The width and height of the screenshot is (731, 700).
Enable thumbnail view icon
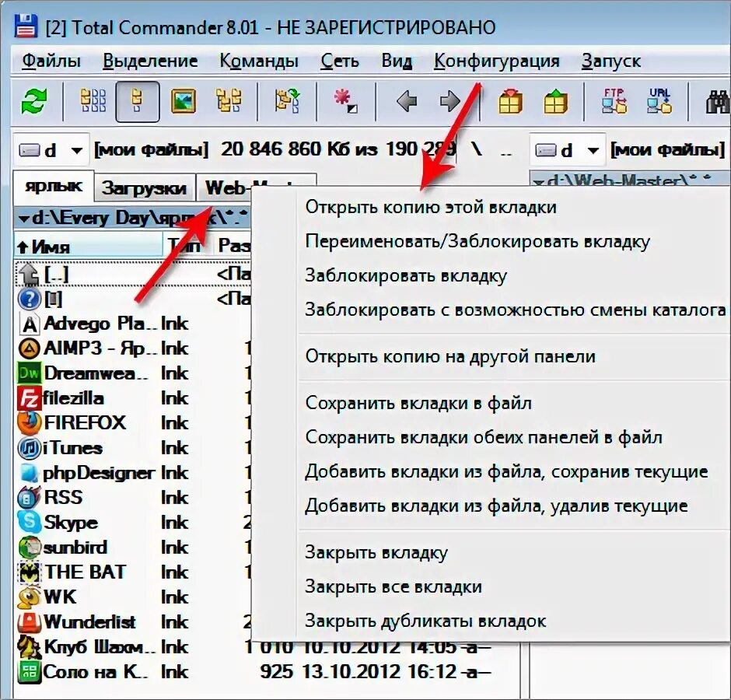coord(184,101)
